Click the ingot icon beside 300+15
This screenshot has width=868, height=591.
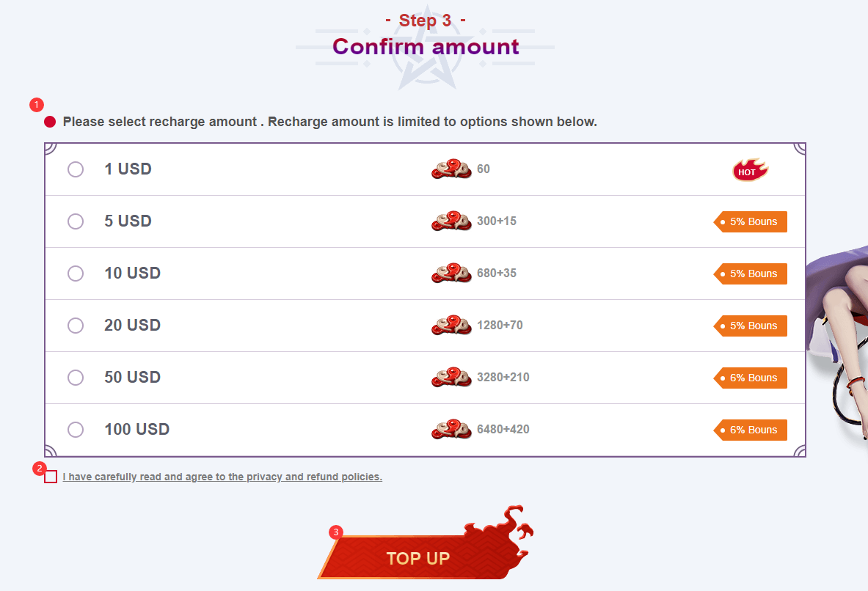click(451, 221)
